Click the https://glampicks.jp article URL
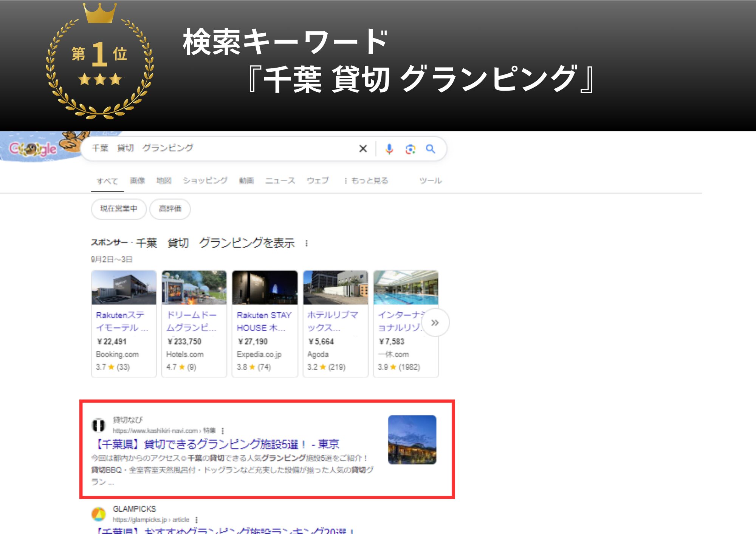The height and width of the screenshot is (534, 756). pyautogui.click(x=151, y=520)
